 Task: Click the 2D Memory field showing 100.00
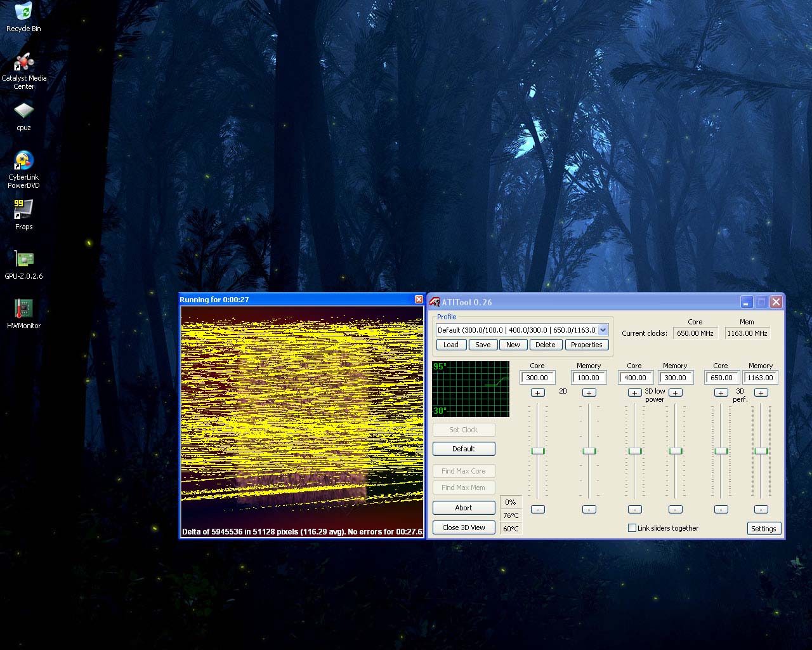coord(589,378)
